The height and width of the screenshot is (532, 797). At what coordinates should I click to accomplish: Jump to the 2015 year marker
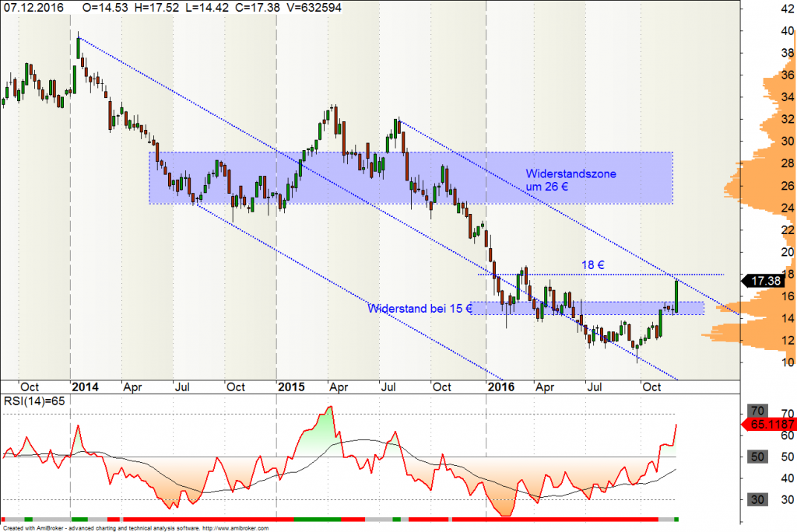click(292, 387)
